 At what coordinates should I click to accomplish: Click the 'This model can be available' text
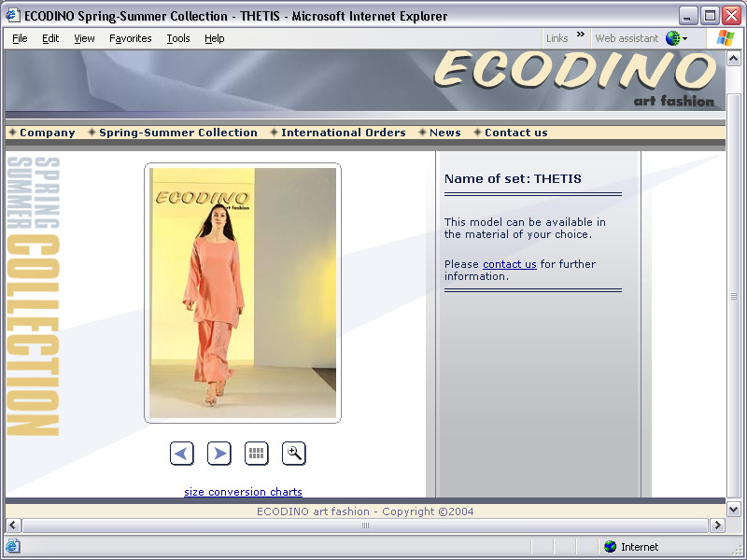(525, 228)
